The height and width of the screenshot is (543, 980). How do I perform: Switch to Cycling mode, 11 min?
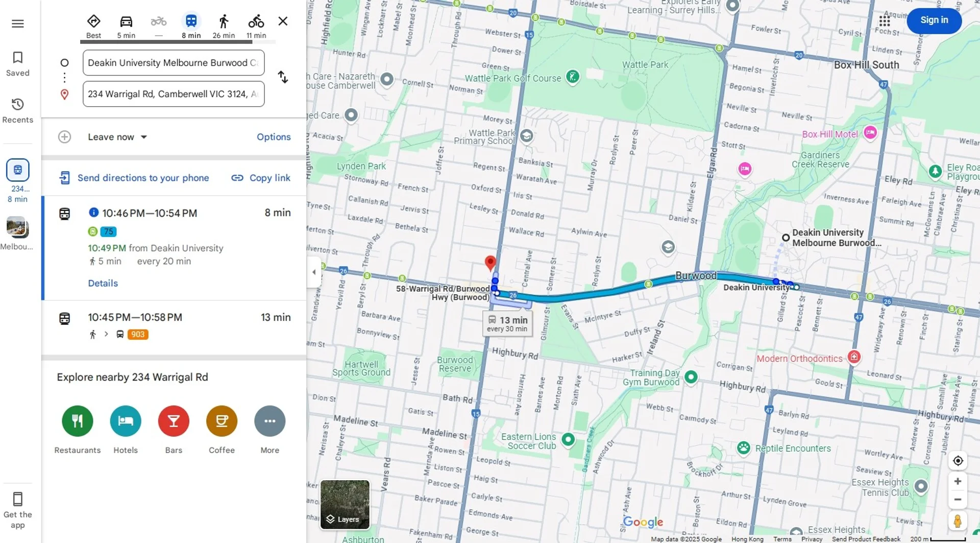(256, 26)
